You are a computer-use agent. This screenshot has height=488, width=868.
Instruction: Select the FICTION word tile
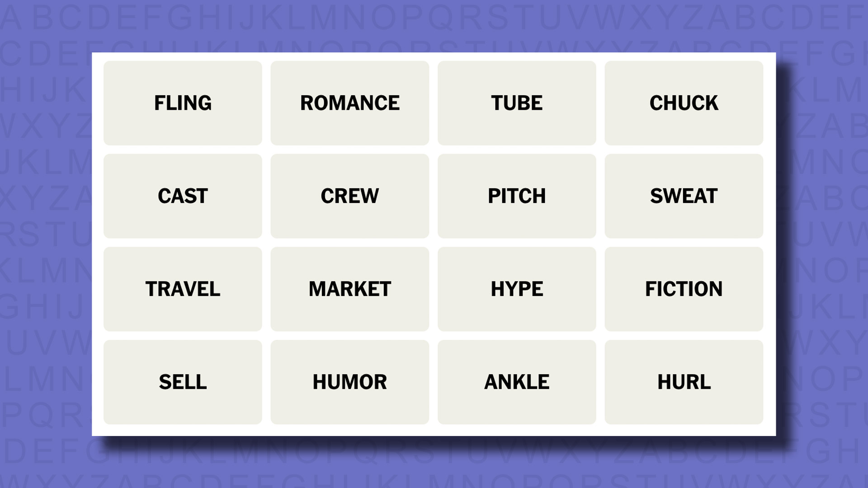(684, 289)
